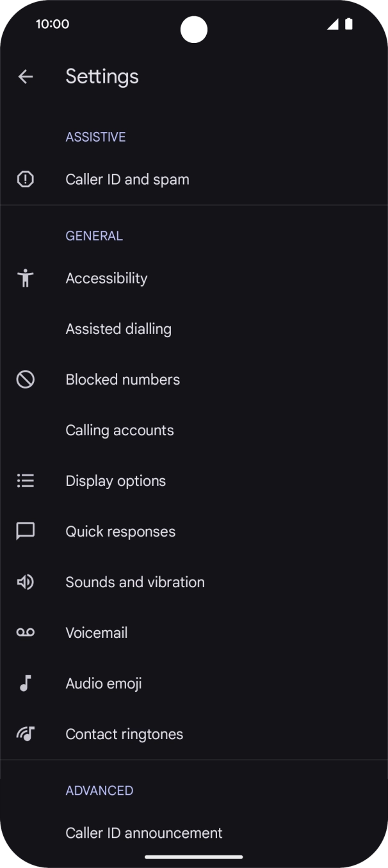Click the back arrow to leave Settings
Viewport: 388px width, 868px height.
coord(25,76)
